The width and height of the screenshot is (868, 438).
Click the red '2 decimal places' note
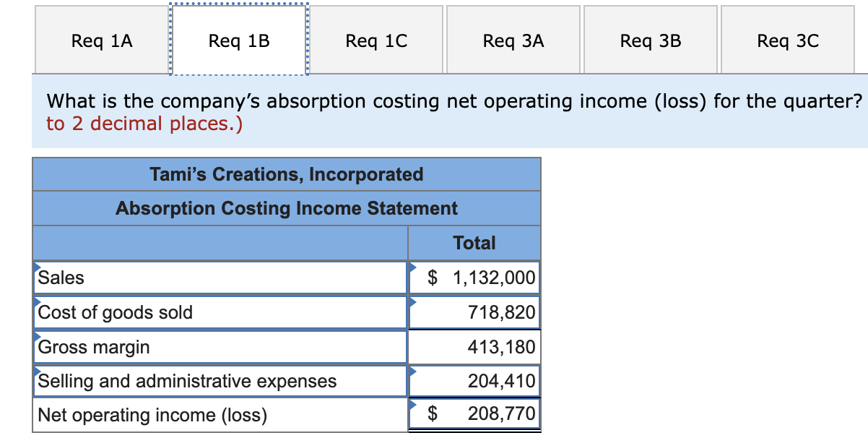(144, 124)
